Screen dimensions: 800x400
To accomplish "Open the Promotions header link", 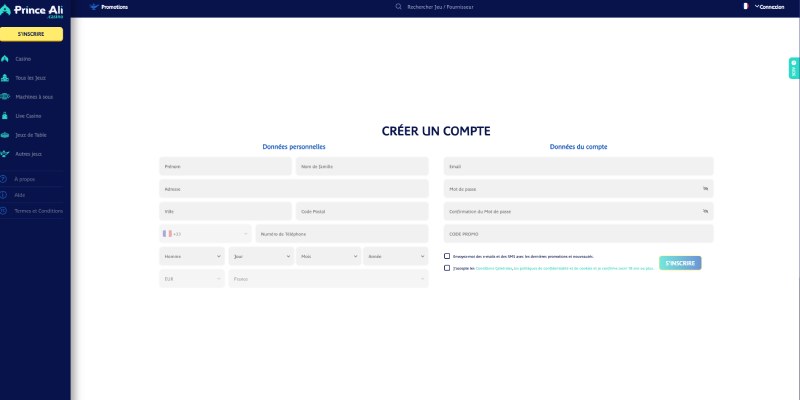I will 115,7.
